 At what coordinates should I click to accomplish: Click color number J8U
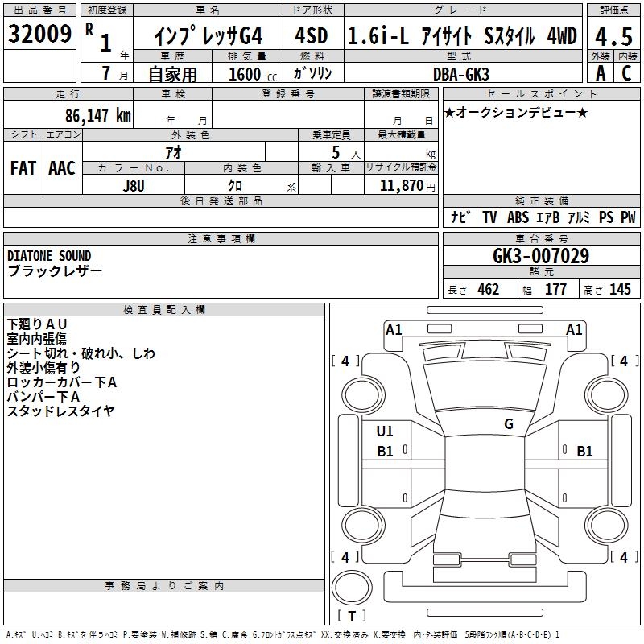click(x=134, y=186)
